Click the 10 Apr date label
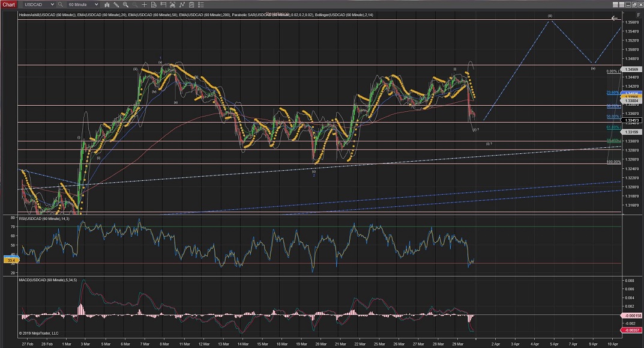644x348 pixels. coord(612,344)
